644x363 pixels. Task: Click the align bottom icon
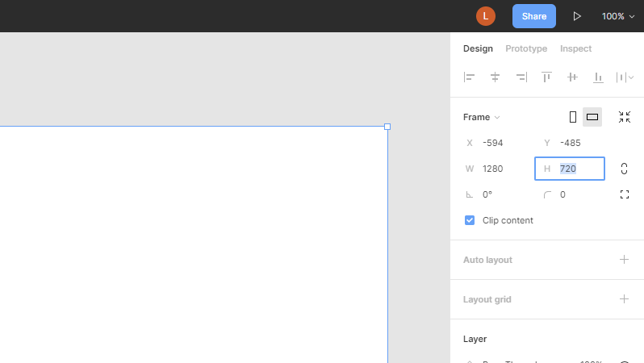pyautogui.click(x=599, y=77)
